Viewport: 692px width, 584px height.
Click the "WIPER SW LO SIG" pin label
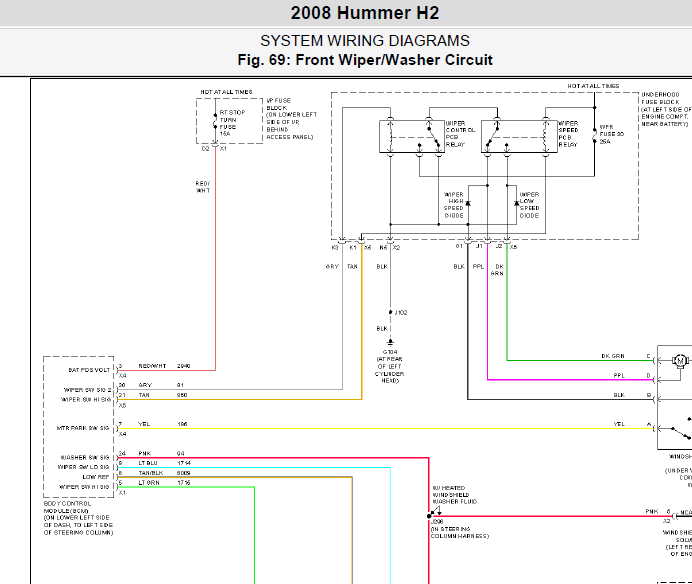coord(83,467)
